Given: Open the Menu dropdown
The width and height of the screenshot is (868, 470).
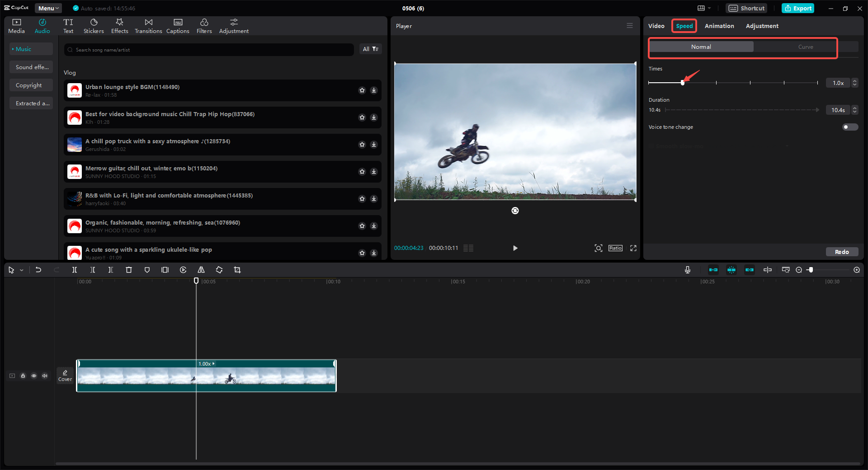Looking at the screenshot, I should pyautogui.click(x=48, y=8).
